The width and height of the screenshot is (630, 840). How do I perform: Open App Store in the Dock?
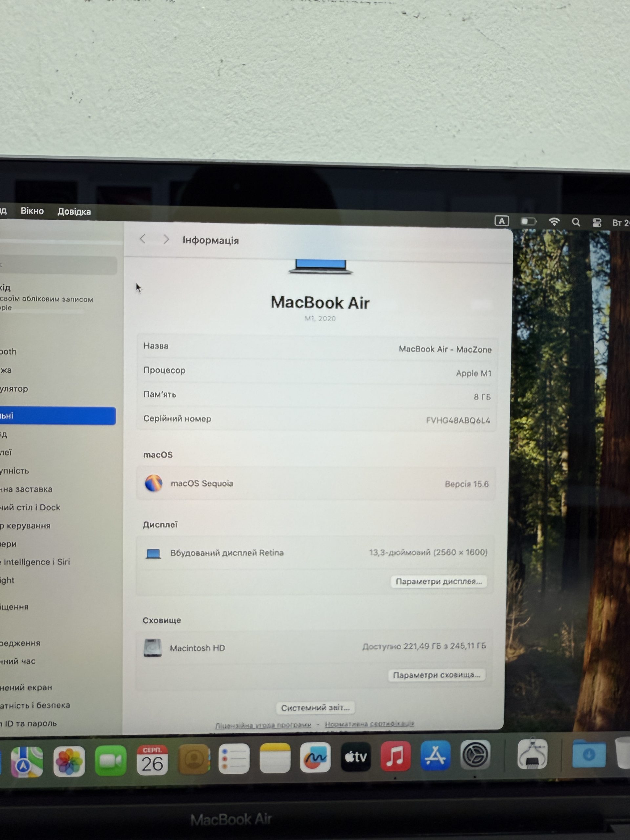coord(435,755)
